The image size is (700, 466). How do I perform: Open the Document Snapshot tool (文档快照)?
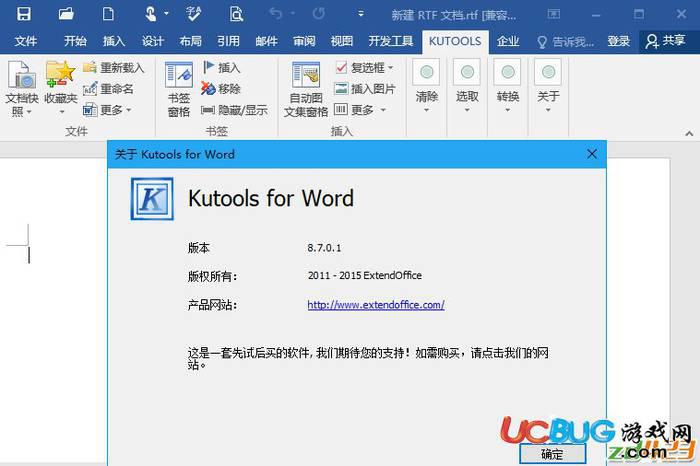[21, 88]
